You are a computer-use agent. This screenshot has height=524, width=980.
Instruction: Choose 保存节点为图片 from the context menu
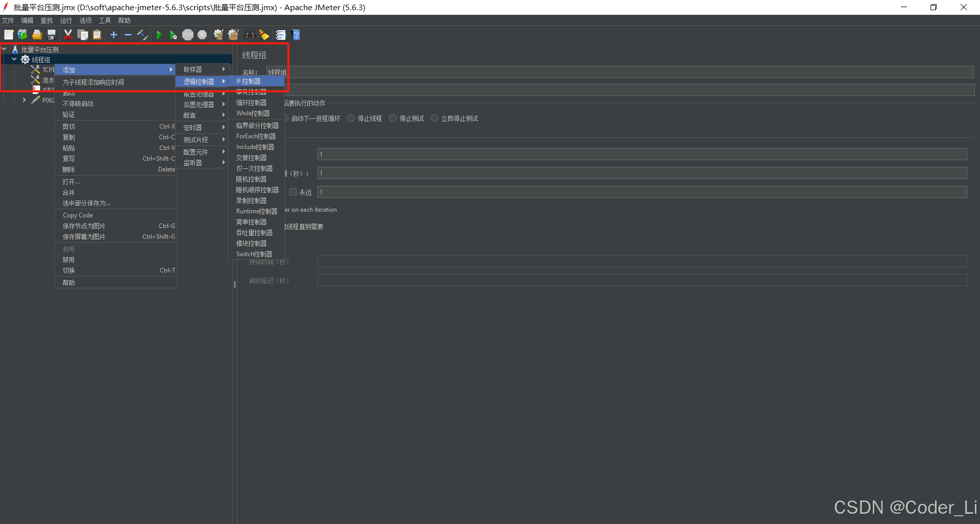pos(116,226)
